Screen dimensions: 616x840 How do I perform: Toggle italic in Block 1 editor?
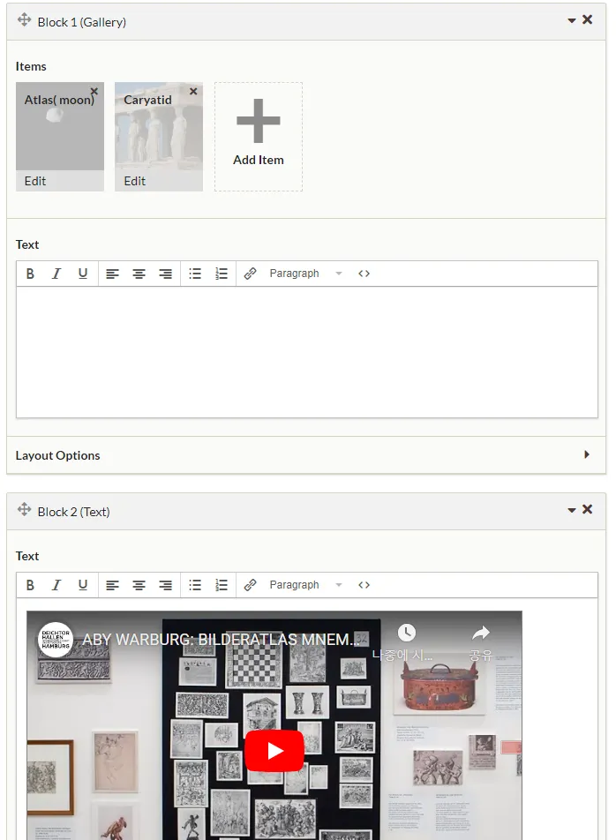56,274
